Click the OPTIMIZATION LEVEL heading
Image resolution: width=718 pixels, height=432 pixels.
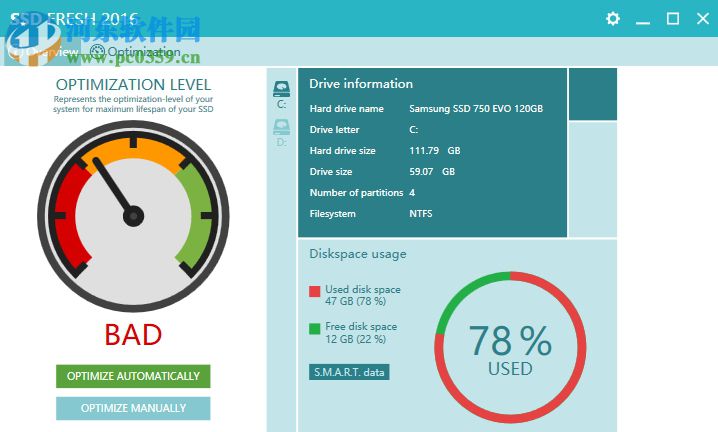tap(133, 85)
